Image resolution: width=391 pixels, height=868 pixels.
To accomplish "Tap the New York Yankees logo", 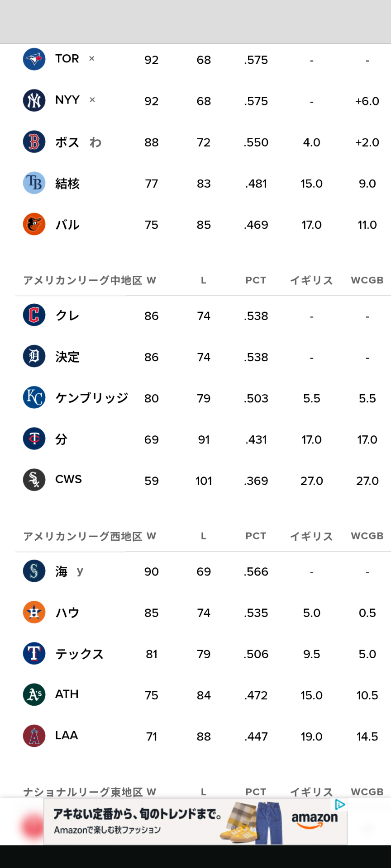I will click(x=34, y=100).
